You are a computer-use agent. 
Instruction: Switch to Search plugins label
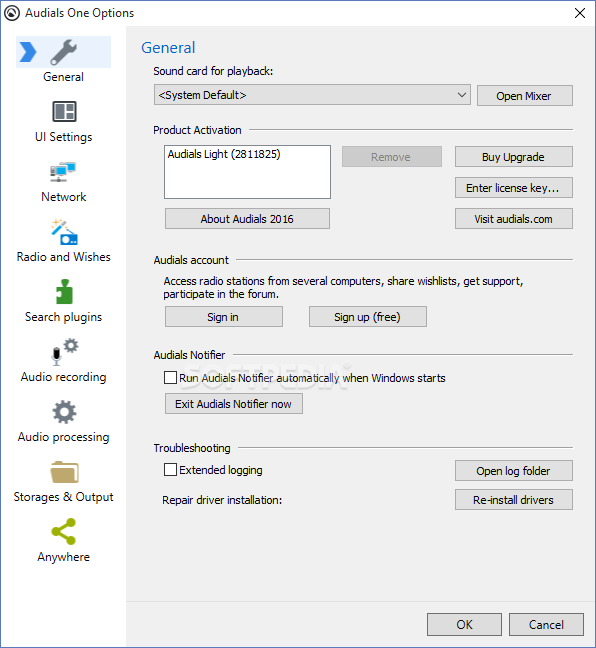point(63,317)
